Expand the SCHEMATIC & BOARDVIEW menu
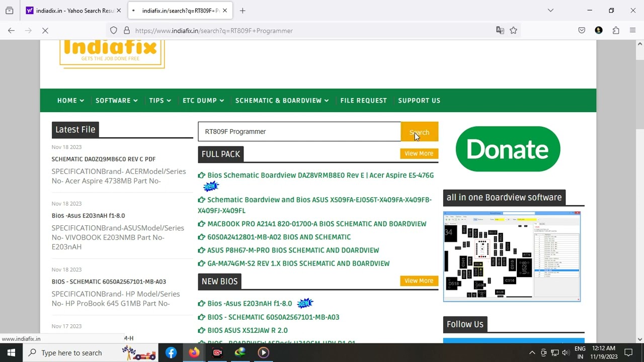 click(x=282, y=101)
